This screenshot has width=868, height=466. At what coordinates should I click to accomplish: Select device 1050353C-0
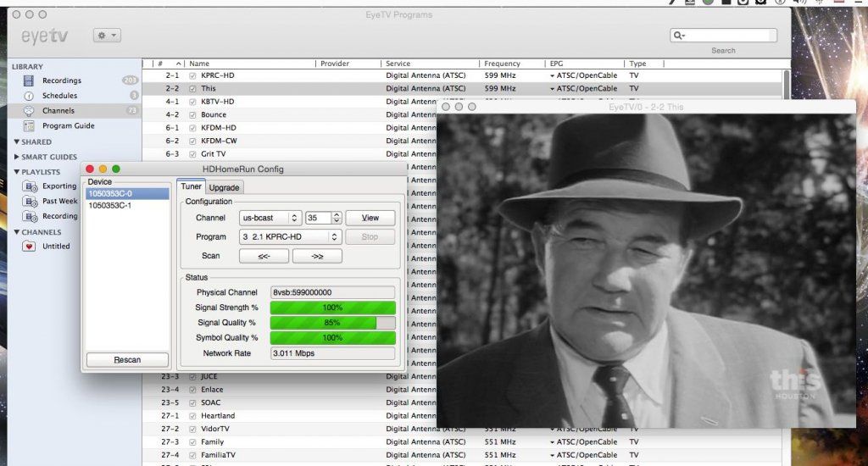[x=128, y=194]
